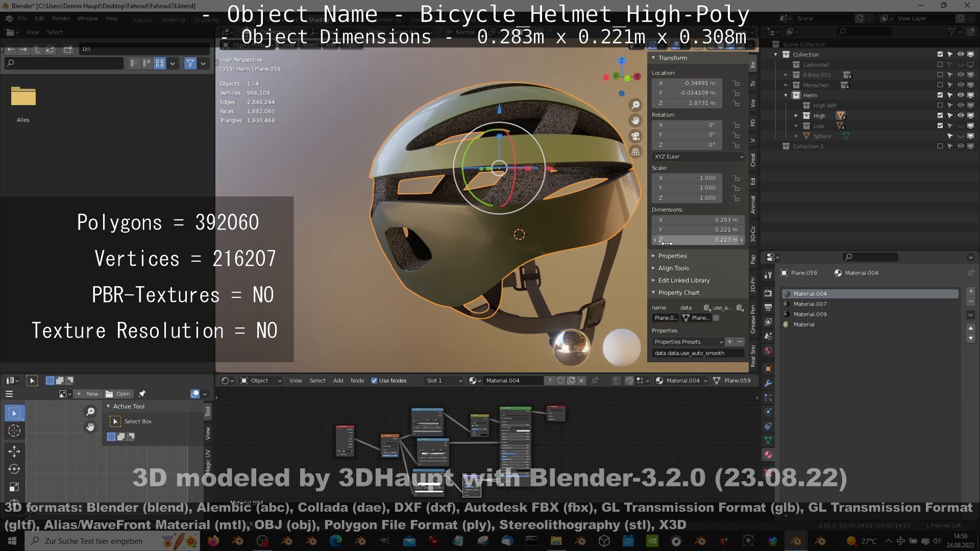Viewport: 980px width, 551px height.
Task: Expand the Properties panel in sidebar
Action: click(673, 256)
